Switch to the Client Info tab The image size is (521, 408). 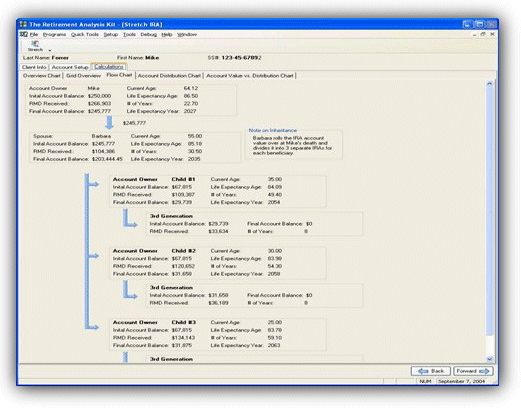[34, 67]
